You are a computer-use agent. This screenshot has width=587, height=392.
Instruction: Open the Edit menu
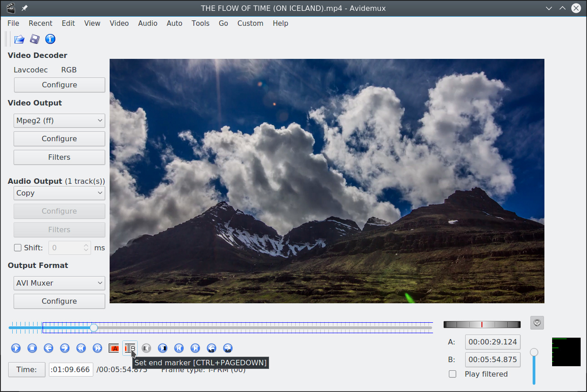[68, 23]
